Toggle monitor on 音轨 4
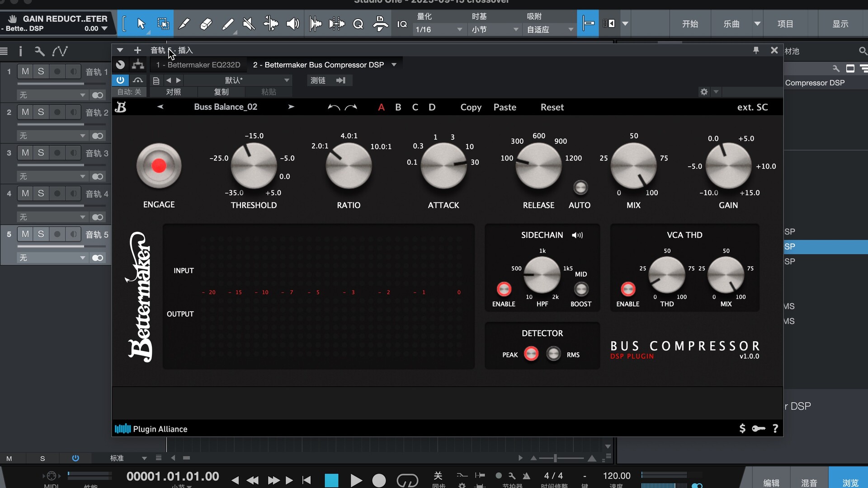868x488 pixels. (x=73, y=193)
